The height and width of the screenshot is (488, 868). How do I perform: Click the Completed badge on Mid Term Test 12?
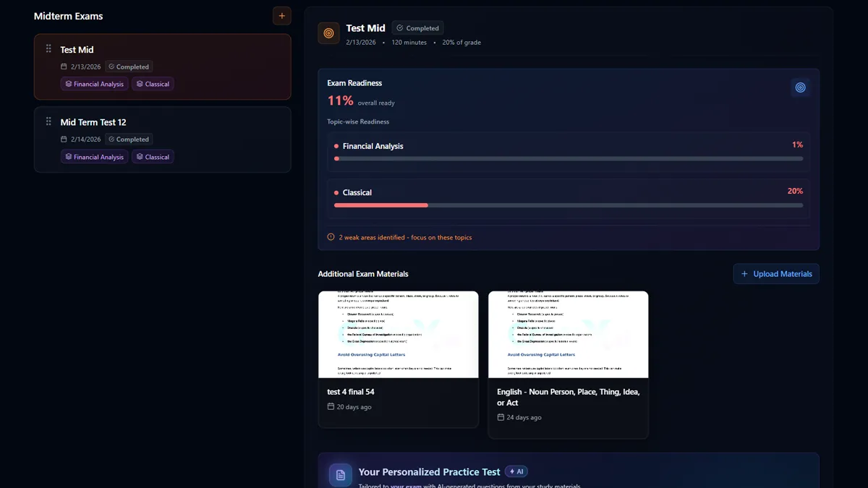point(129,139)
